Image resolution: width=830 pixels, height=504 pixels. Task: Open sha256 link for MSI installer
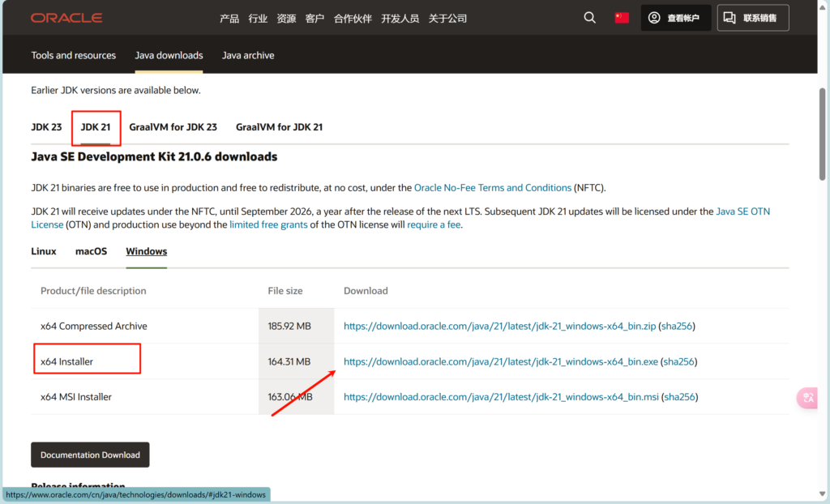(680, 397)
